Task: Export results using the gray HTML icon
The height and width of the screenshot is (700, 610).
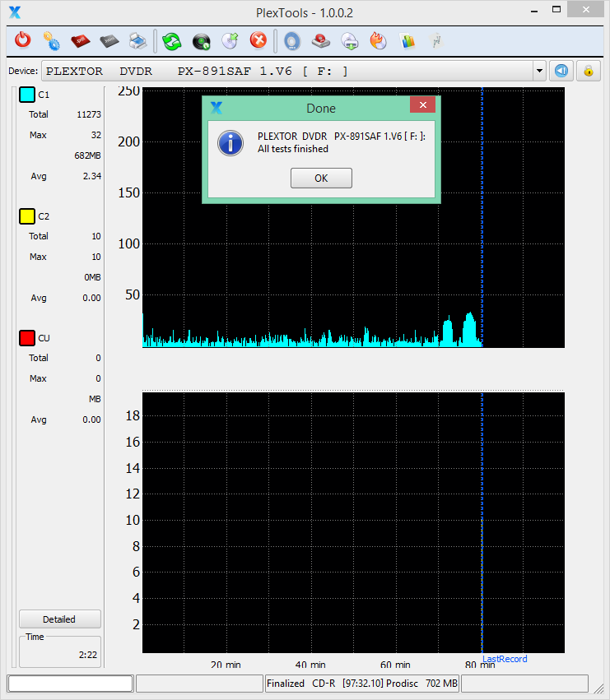Action: (109, 41)
